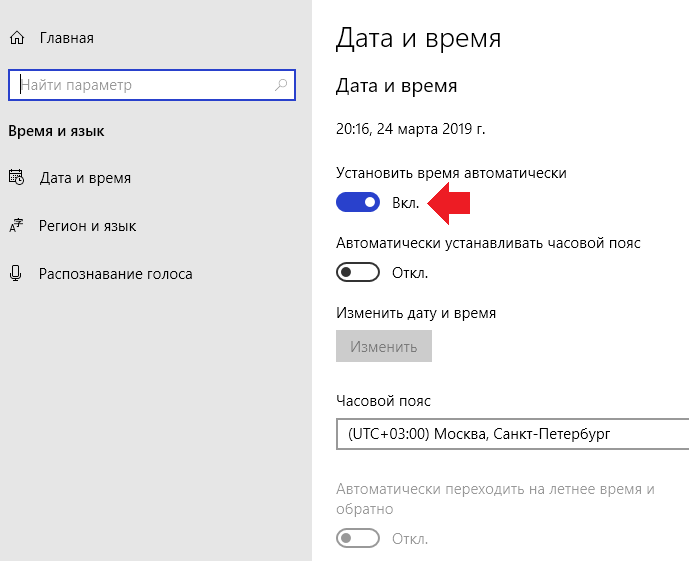The height and width of the screenshot is (561, 700).
Task: Click the Время и язык heading
Action: (x=56, y=131)
